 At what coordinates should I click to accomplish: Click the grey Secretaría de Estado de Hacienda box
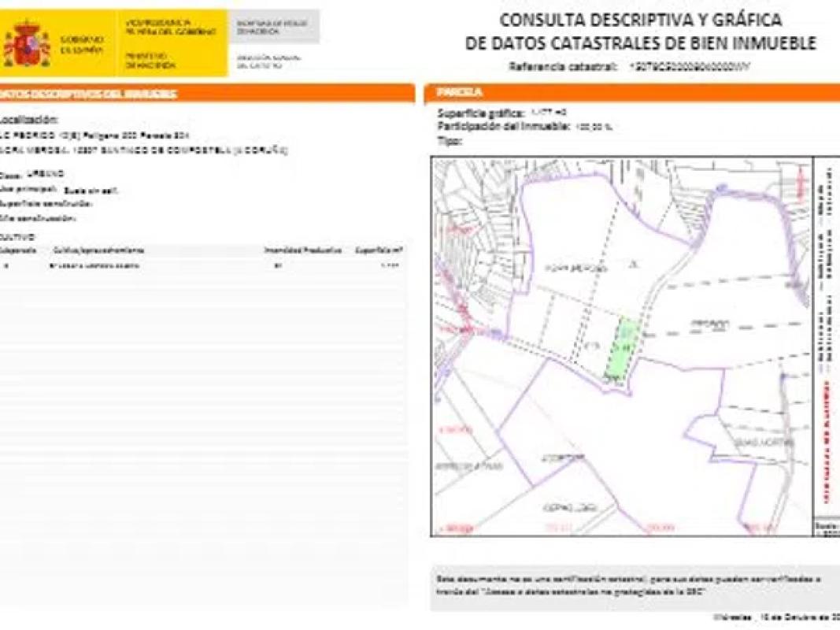click(273, 28)
